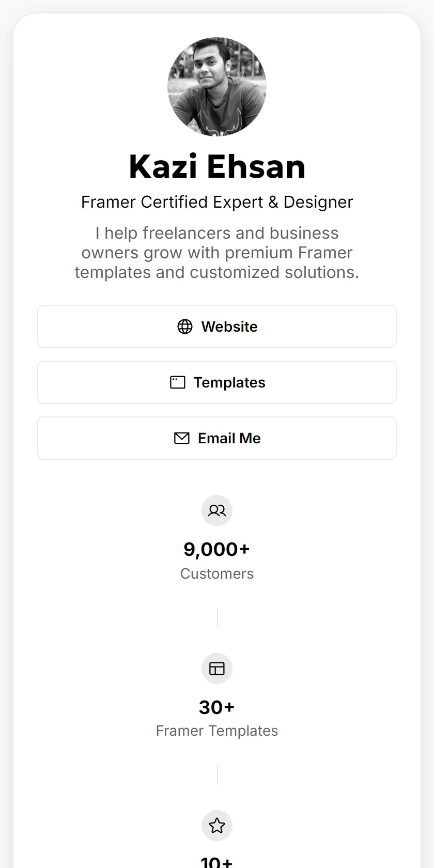Click the browser window icon beside Templates

pyautogui.click(x=177, y=382)
